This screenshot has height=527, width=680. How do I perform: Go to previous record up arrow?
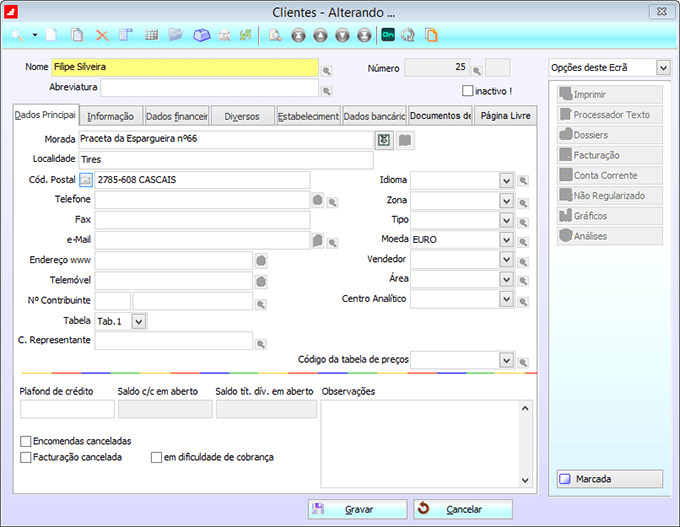coord(320,35)
